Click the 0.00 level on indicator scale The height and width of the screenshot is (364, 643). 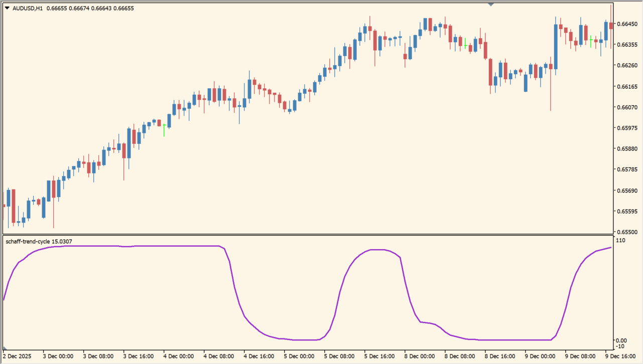coord(622,341)
